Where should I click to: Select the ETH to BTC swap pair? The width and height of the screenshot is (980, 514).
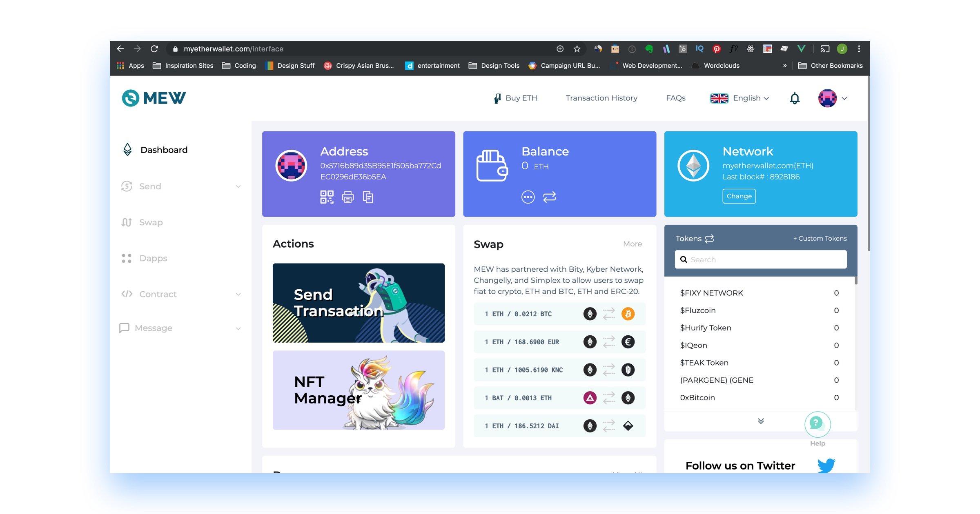tap(560, 314)
